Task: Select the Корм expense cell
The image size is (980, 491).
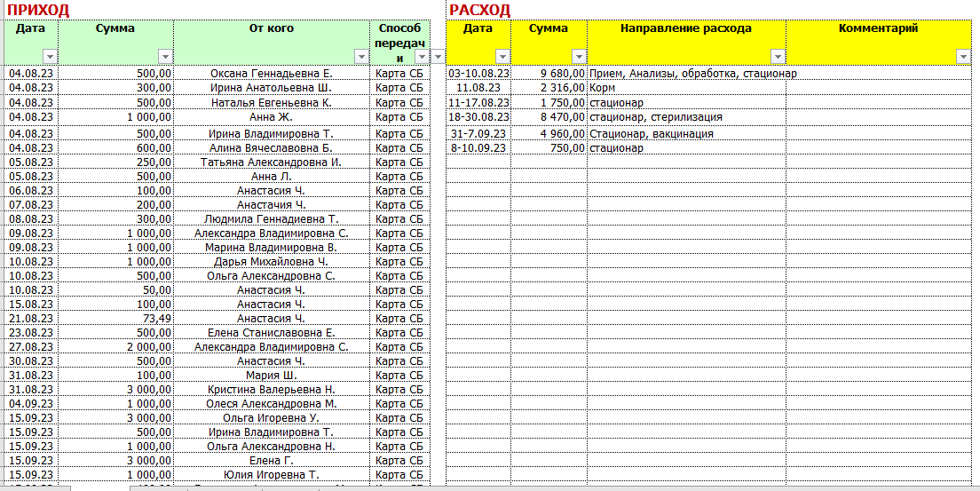Action: tap(686, 88)
